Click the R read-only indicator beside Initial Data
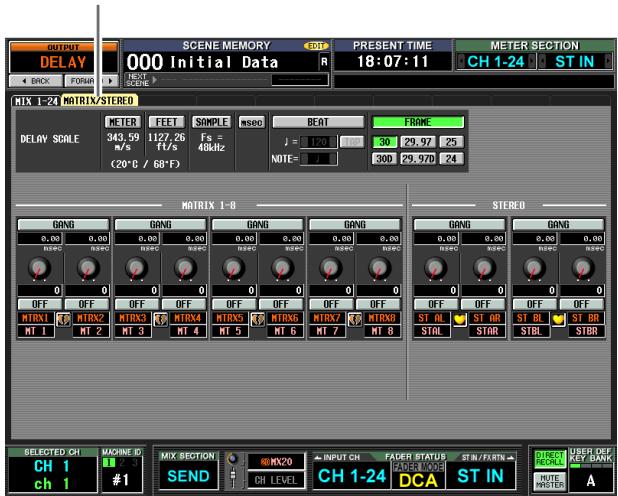 (324, 62)
